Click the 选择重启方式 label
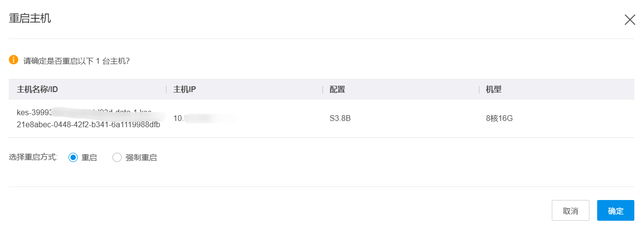The width and height of the screenshot is (644, 227). click(x=33, y=157)
